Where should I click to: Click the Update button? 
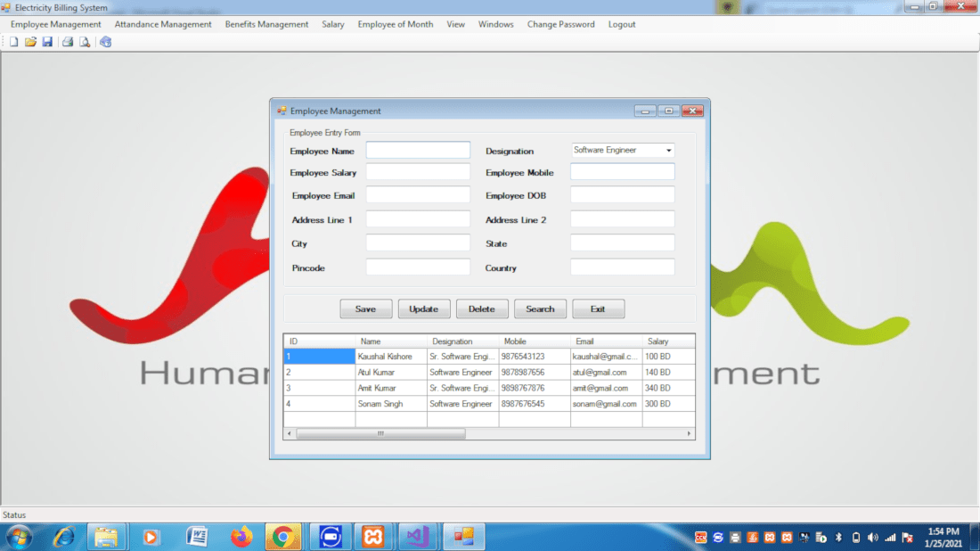tap(423, 308)
